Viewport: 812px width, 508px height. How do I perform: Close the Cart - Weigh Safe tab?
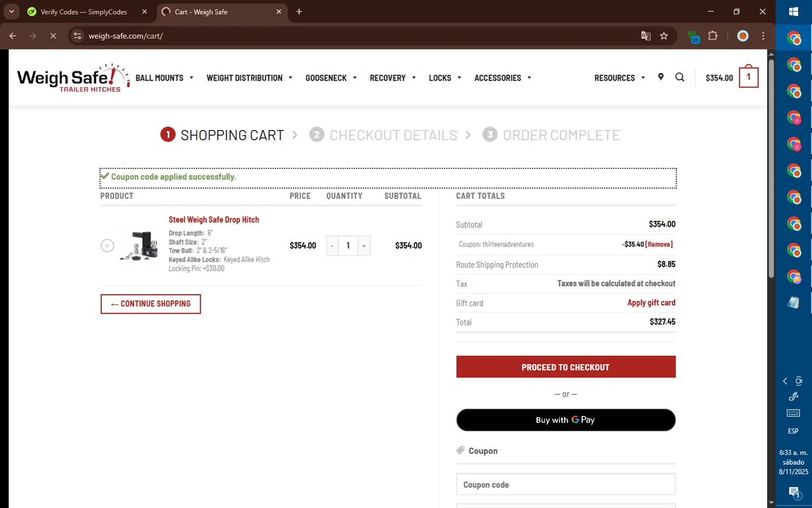[x=279, y=11]
